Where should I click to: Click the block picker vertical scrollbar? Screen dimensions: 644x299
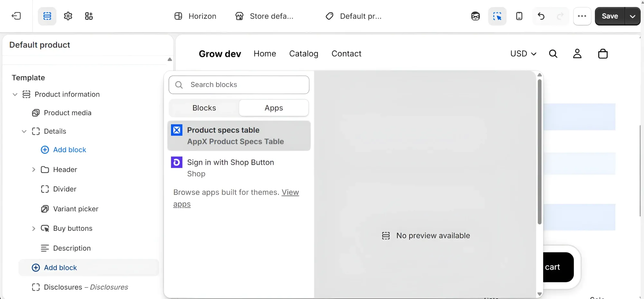(540, 152)
